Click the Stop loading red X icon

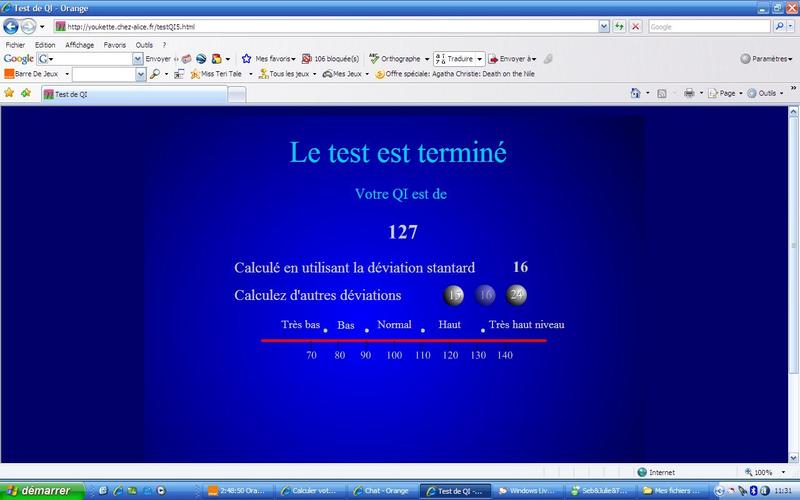tap(636, 26)
